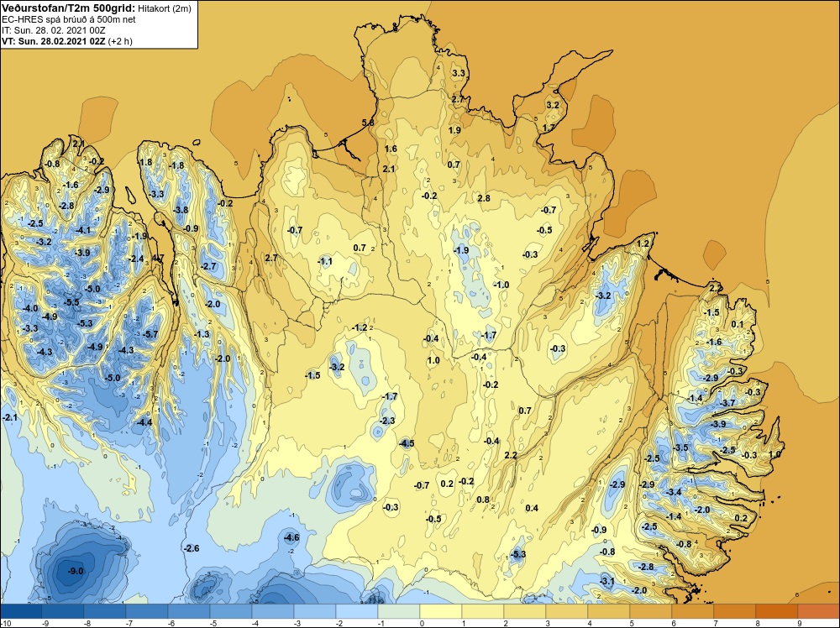Select legend swatch between 2 and 3
This screenshot has height=628, width=840.
click(x=525, y=611)
